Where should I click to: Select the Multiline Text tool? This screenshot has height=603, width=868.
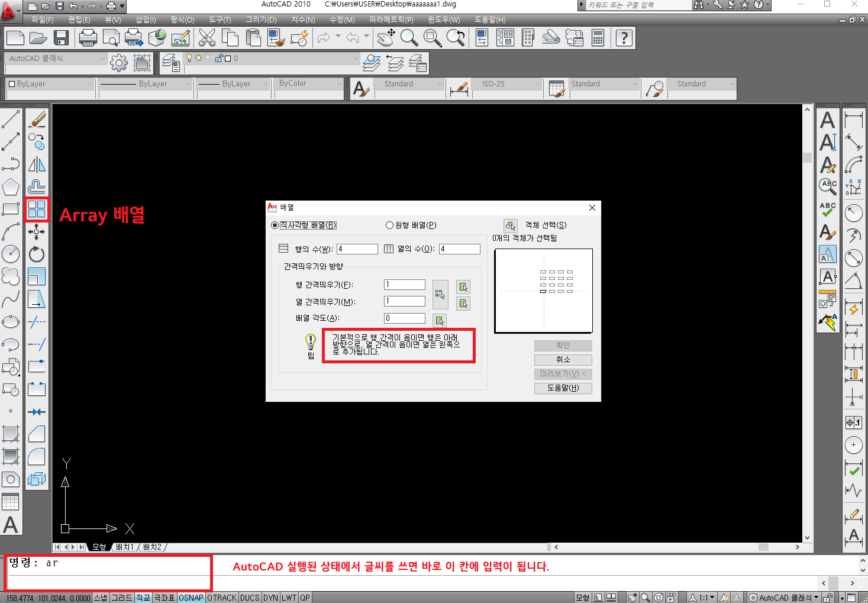coord(11,525)
